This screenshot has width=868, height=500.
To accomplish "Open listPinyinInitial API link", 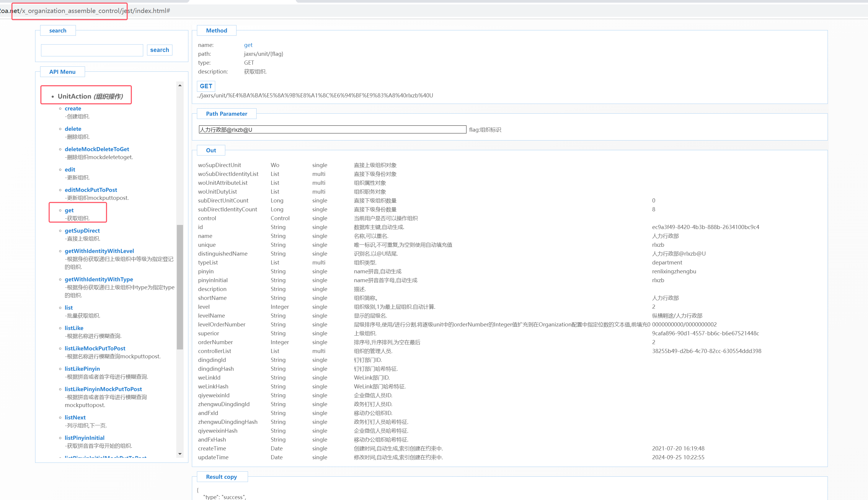I will click(84, 438).
